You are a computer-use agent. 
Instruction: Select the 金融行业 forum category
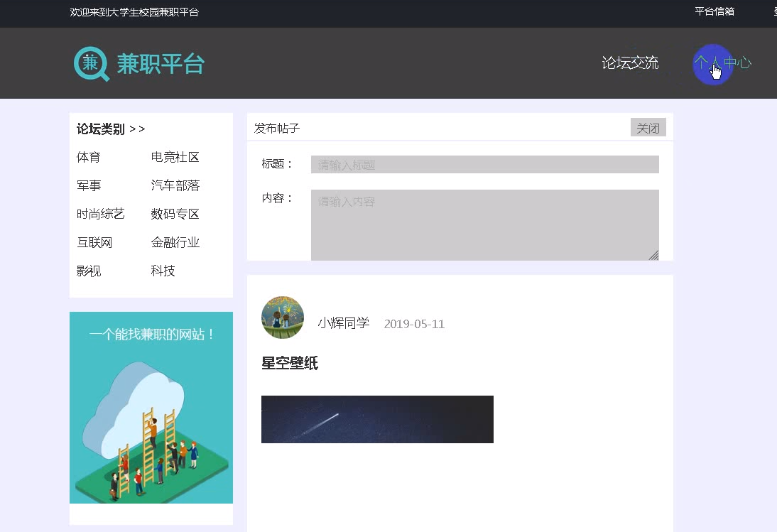pyautogui.click(x=175, y=242)
